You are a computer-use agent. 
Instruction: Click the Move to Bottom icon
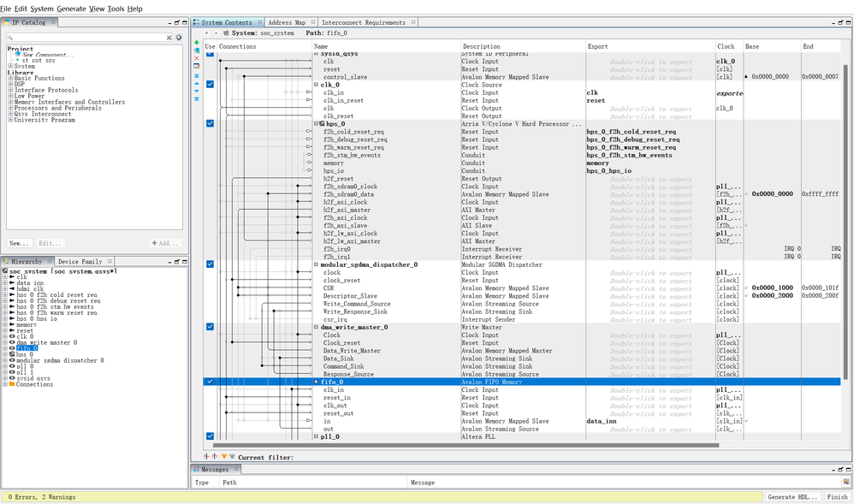(197, 99)
